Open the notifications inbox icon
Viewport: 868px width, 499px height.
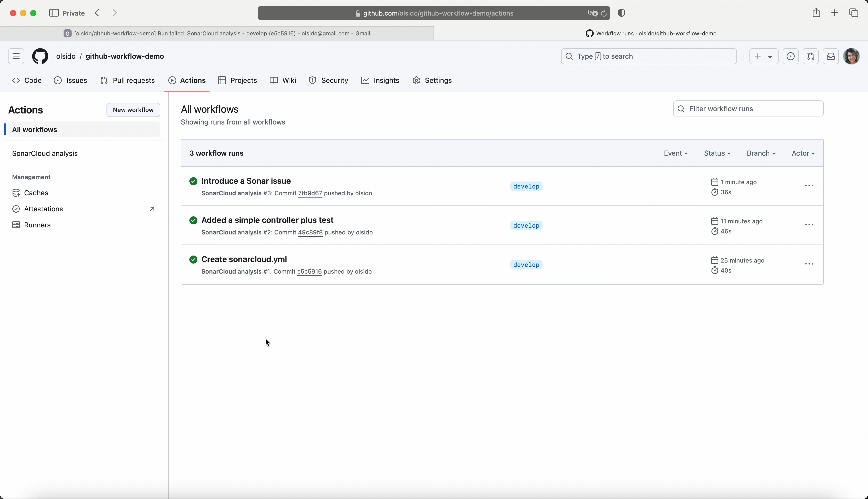(831, 56)
